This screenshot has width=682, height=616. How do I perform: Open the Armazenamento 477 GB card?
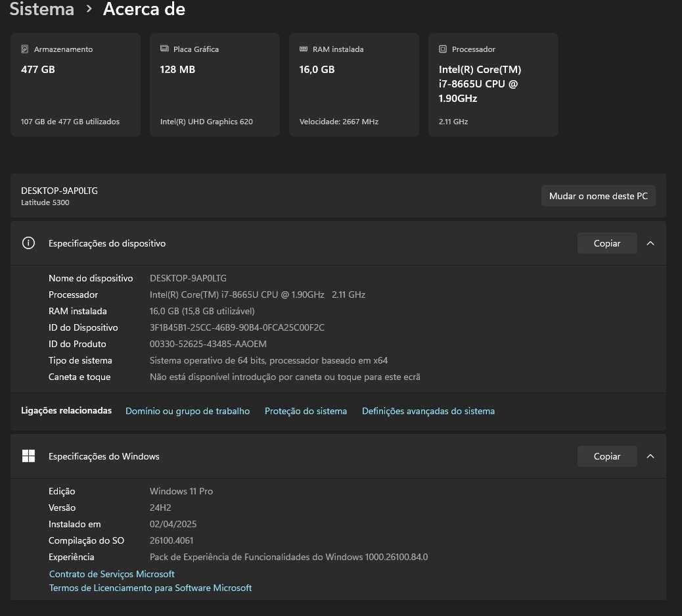pyautogui.click(x=76, y=84)
